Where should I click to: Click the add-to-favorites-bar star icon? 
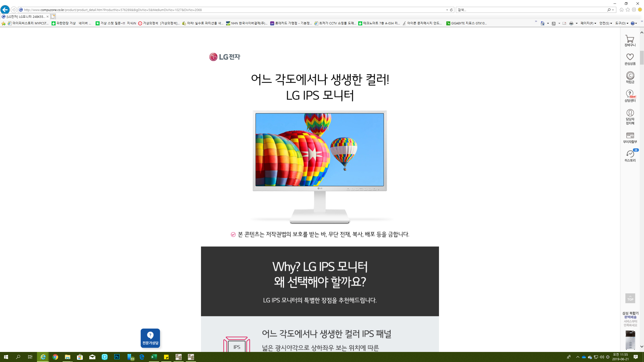coord(4,23)
